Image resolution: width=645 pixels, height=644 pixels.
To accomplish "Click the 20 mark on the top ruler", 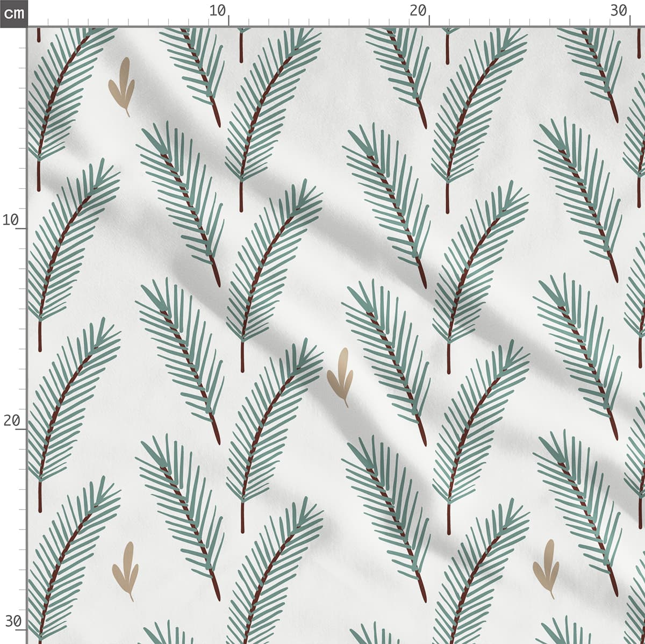I will click(x=418, y=11).
